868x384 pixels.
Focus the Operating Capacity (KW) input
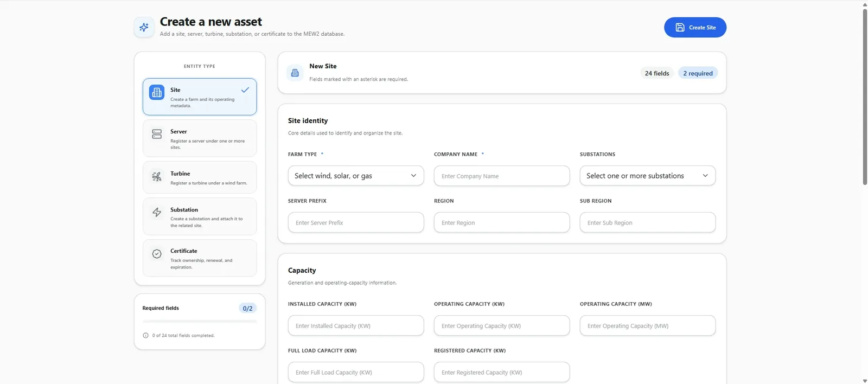click(502, 325)
